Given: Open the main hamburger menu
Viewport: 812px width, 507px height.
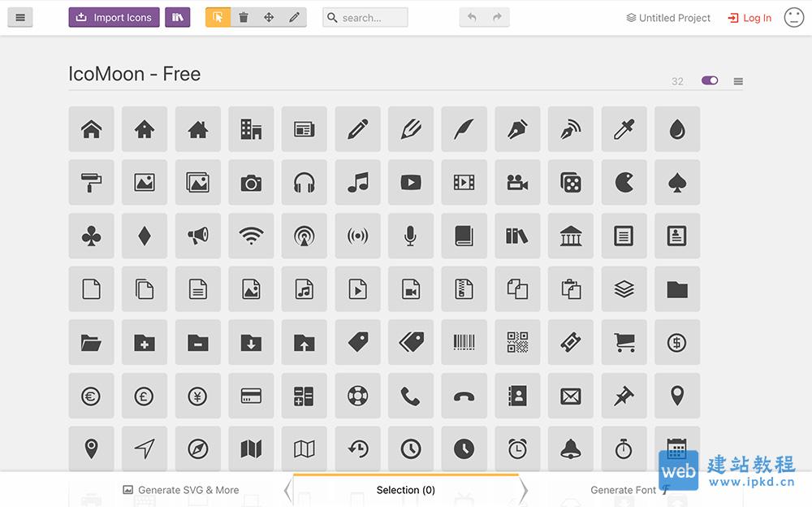Looking at the screenshot, I should (20, 17).
